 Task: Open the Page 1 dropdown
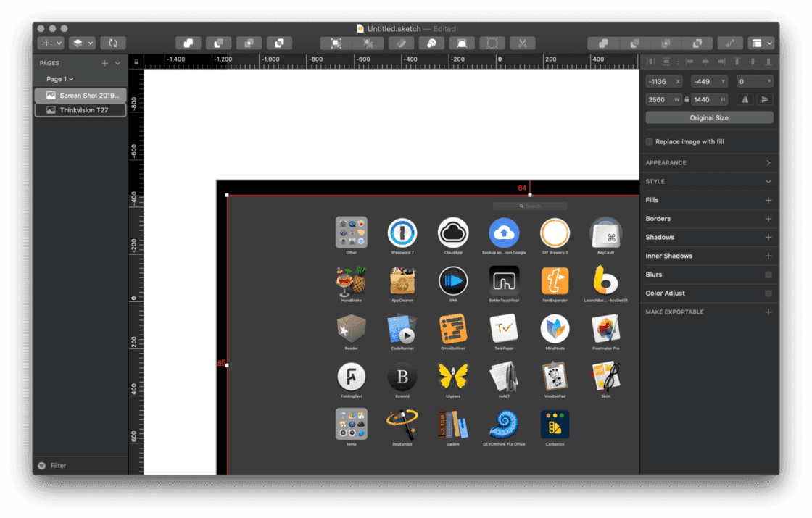(59, 79)
